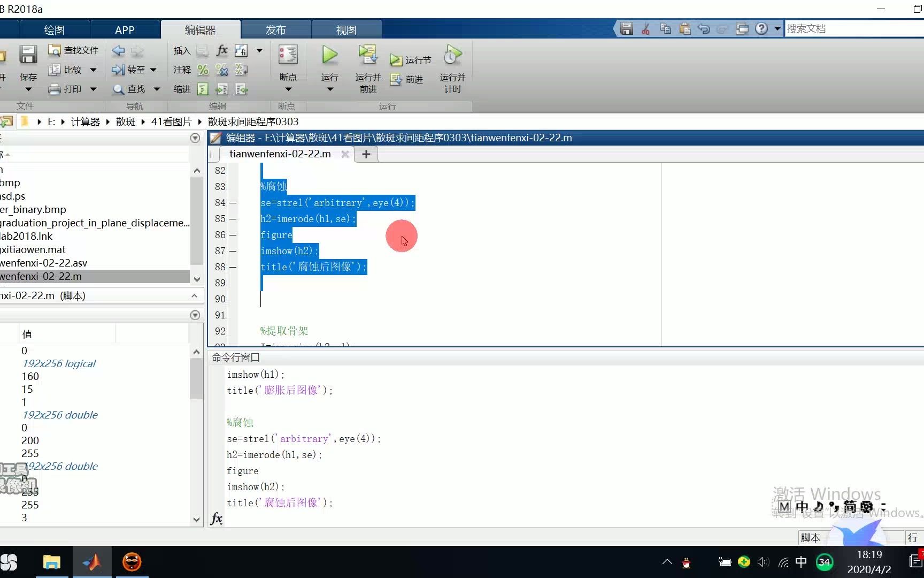
Task: Click the insert fixed-point icon beside fx
Action: (241, 50)
